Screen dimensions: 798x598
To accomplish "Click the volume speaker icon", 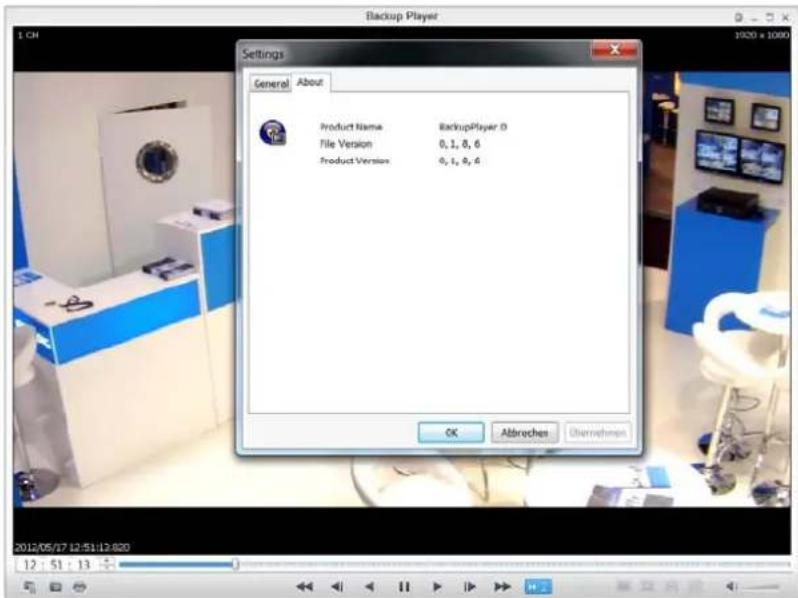I will coord(731,587).
